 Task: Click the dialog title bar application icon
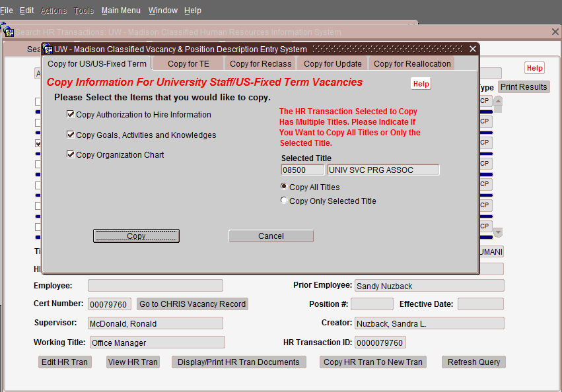point(48,49)
